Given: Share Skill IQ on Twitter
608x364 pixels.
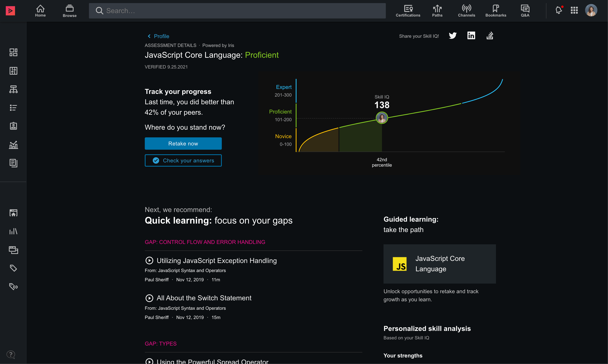Looking at the screenshot, I should tap(453, 36).
